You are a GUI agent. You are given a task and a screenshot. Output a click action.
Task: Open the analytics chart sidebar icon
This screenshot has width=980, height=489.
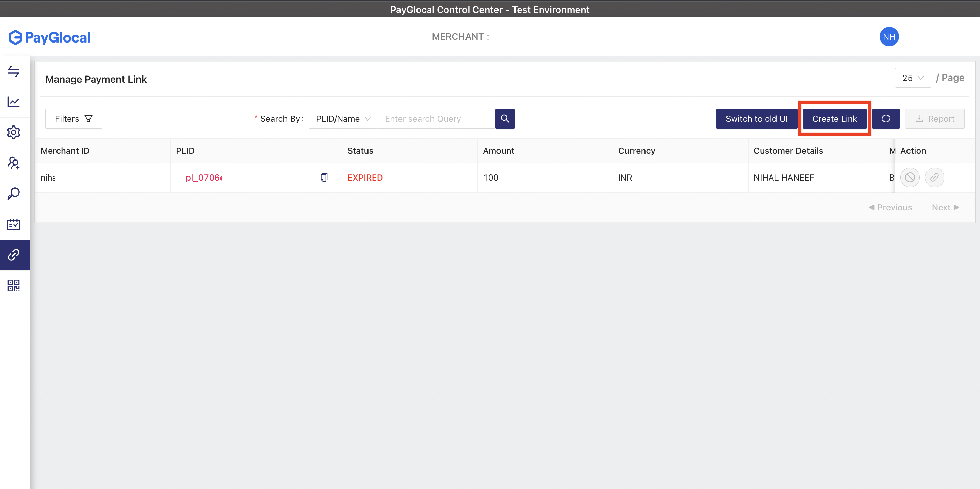point(14,102)
